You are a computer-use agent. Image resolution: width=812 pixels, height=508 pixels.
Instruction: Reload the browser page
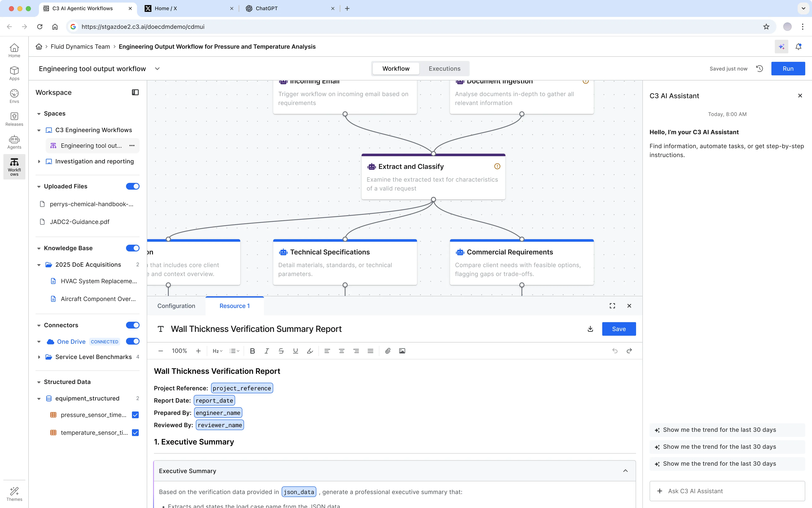[x=40, y=26]
